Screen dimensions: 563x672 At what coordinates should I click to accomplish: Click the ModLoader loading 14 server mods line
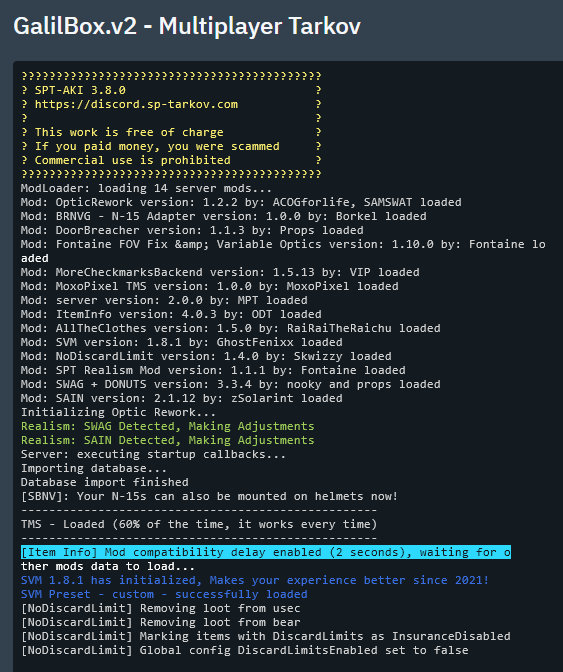146,188
